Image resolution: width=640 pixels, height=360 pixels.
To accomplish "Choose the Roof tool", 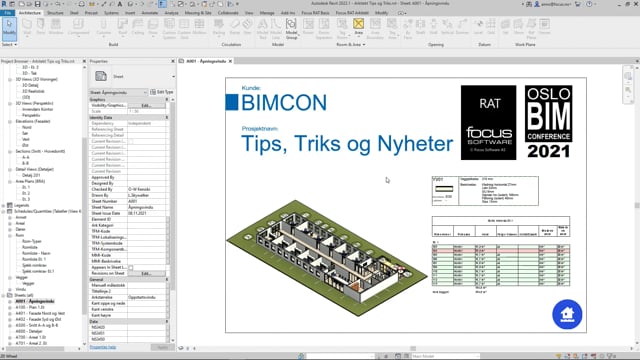I will 122,27.
